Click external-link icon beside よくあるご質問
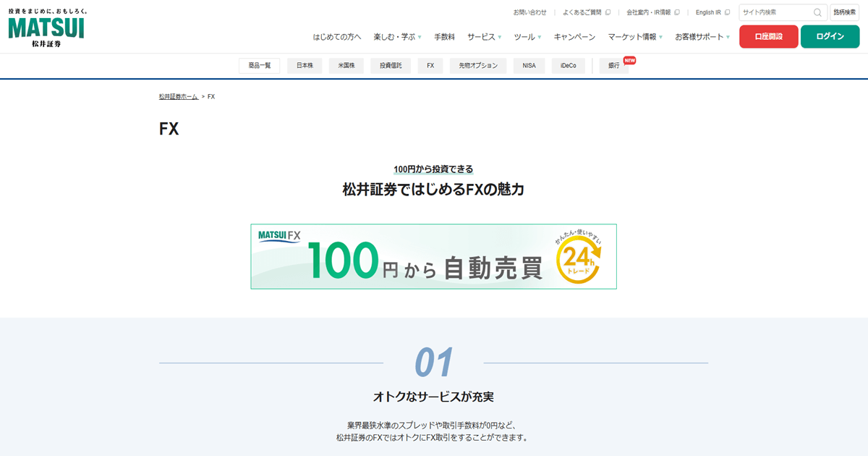 coord(608,12)
